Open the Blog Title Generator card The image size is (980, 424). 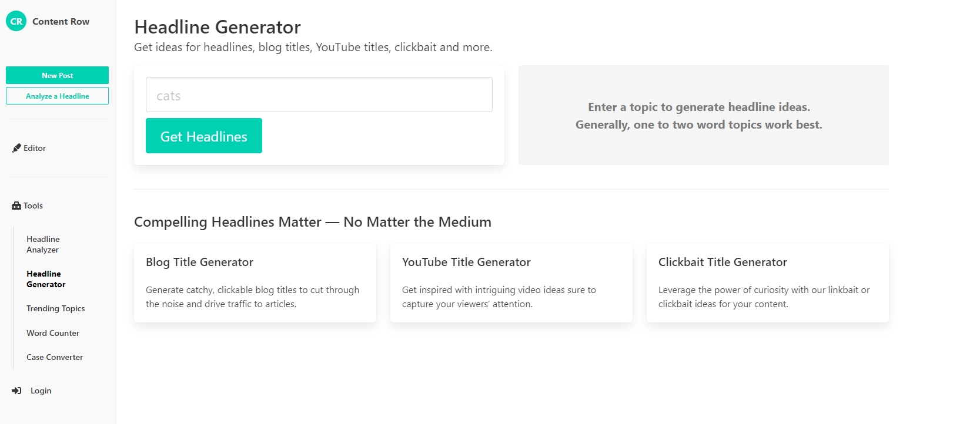coord(255,282)
